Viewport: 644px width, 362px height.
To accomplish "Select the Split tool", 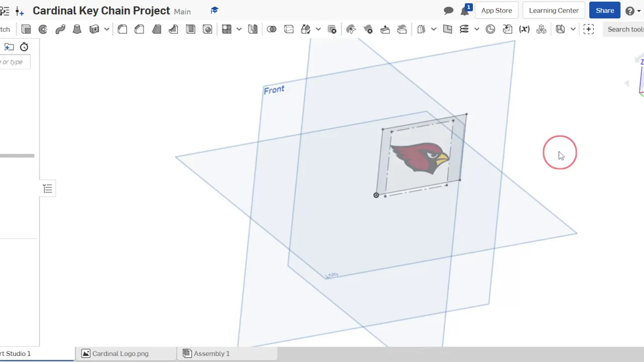I will pos(289,29).
